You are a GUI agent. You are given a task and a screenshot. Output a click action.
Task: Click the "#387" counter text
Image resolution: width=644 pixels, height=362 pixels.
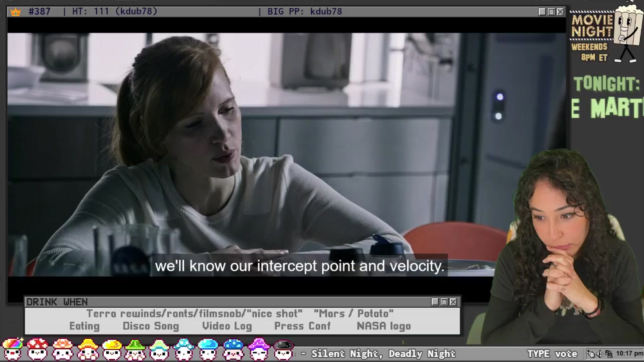pos(40,11)
